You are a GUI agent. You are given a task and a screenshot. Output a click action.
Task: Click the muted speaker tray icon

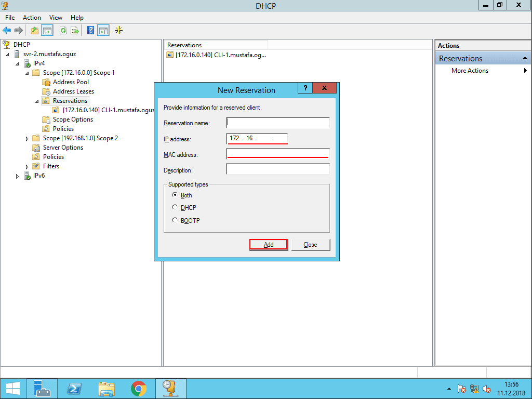487,389
